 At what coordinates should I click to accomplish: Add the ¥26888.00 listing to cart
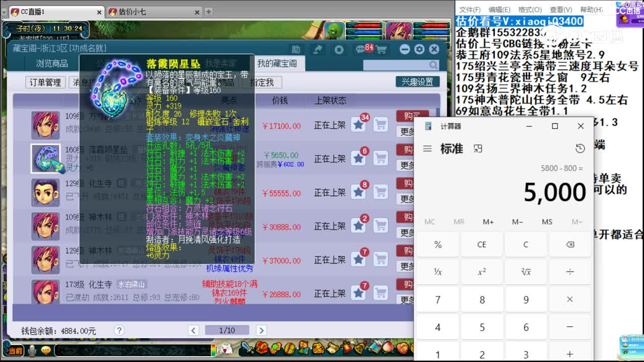coord(381,293)
